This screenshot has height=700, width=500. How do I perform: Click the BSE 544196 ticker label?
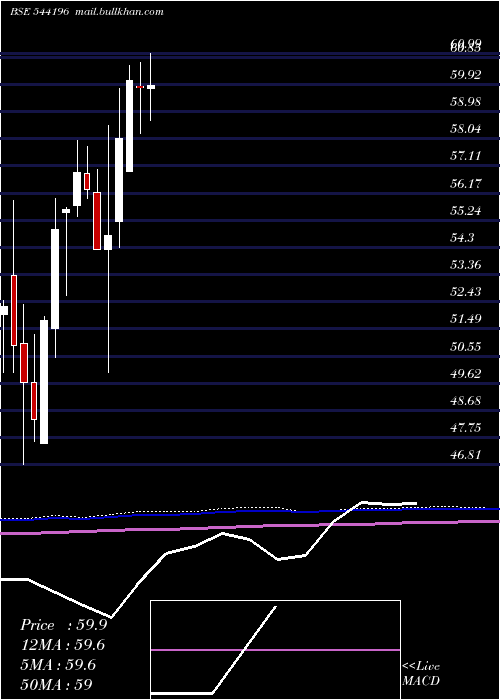(39, 12)
